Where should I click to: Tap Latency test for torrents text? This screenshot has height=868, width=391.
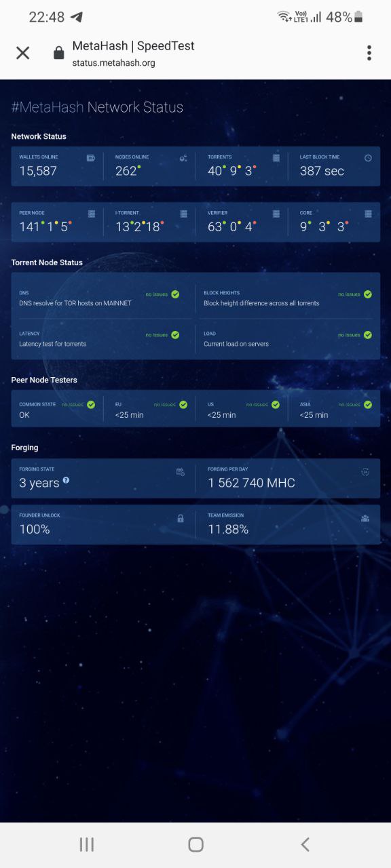[53, 344]
